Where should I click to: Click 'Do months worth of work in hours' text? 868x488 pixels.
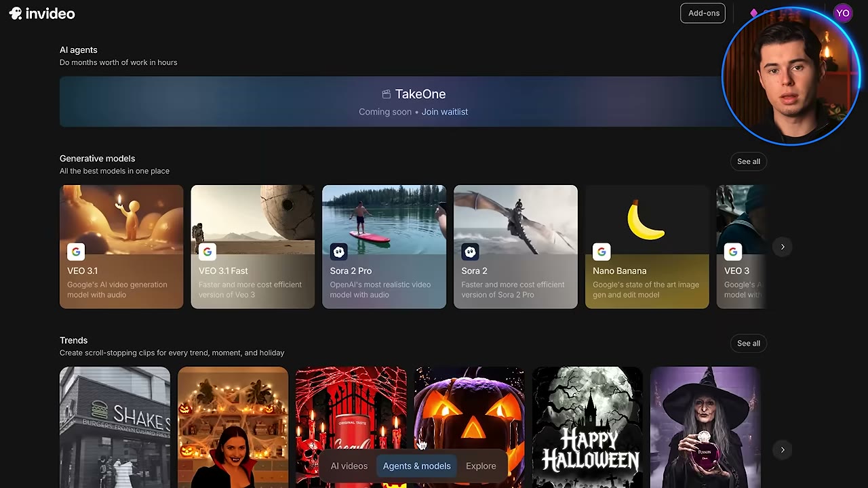click(x=118, y=62)
